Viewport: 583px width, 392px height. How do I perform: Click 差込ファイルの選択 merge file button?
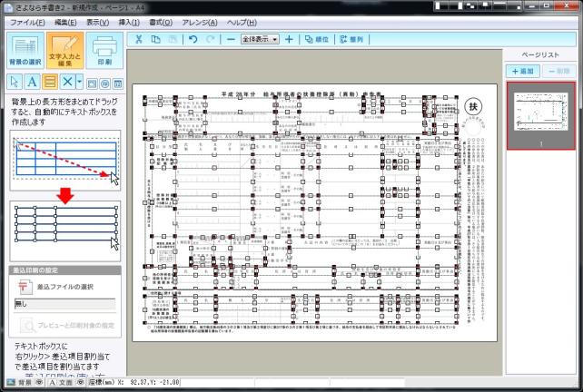[55, 287]
